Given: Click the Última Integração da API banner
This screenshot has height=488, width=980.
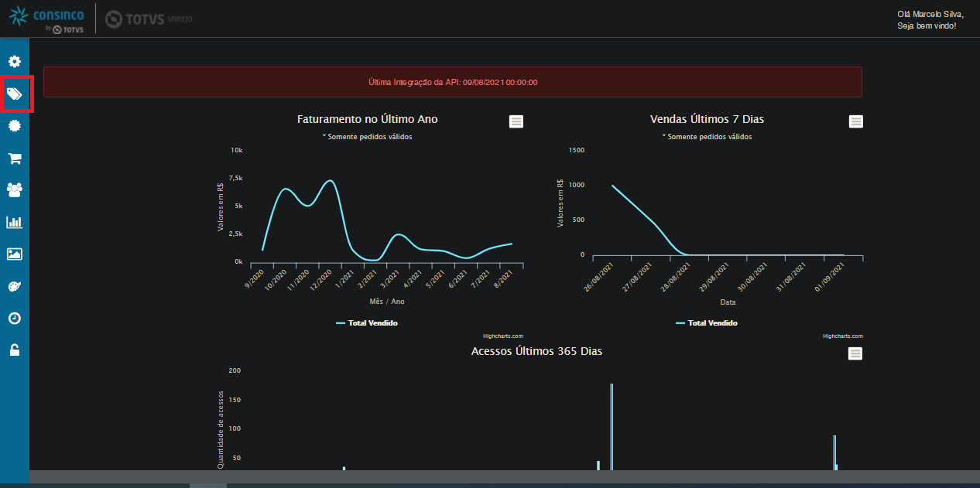Looking at the screenshot, I should (x=453, y=82).
